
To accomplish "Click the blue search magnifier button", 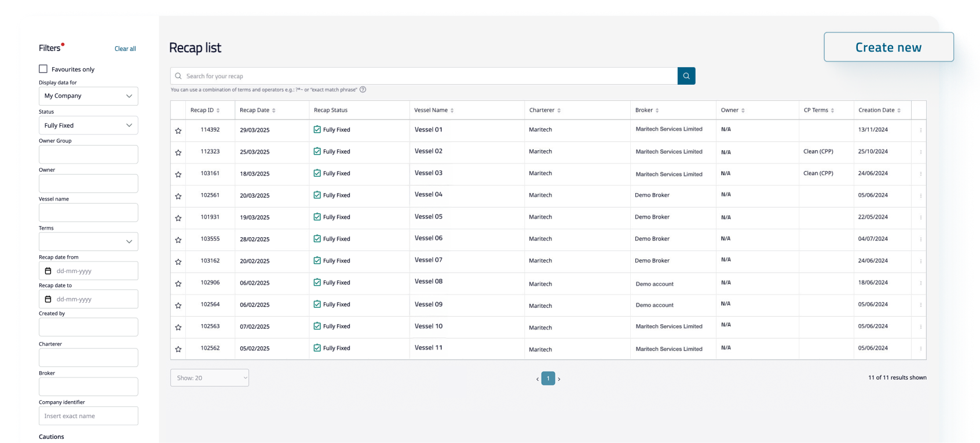I will (686, 76).
